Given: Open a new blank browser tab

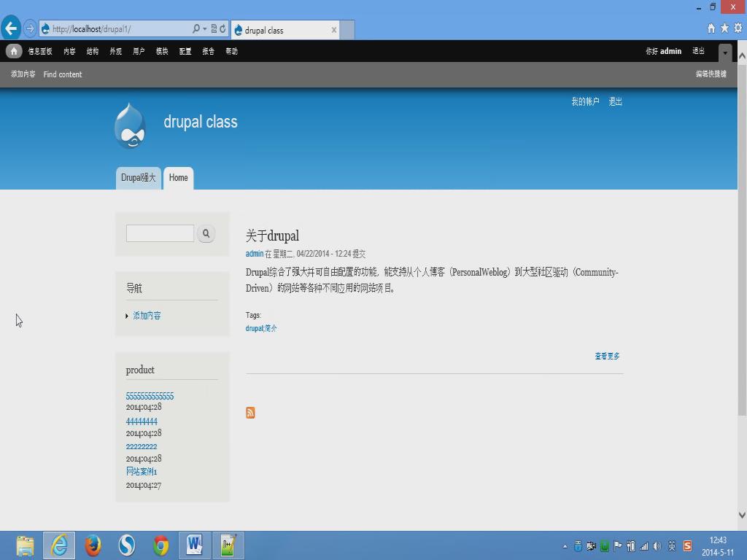Looking at the screenshot, I should [x=347, y=30].
